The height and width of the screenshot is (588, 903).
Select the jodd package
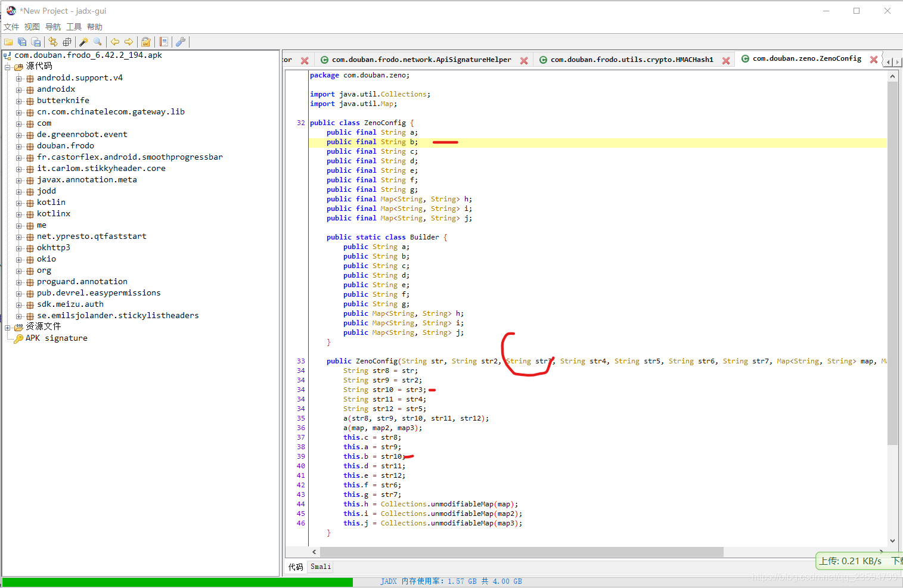pyautogui.click(x=46, y=191)
